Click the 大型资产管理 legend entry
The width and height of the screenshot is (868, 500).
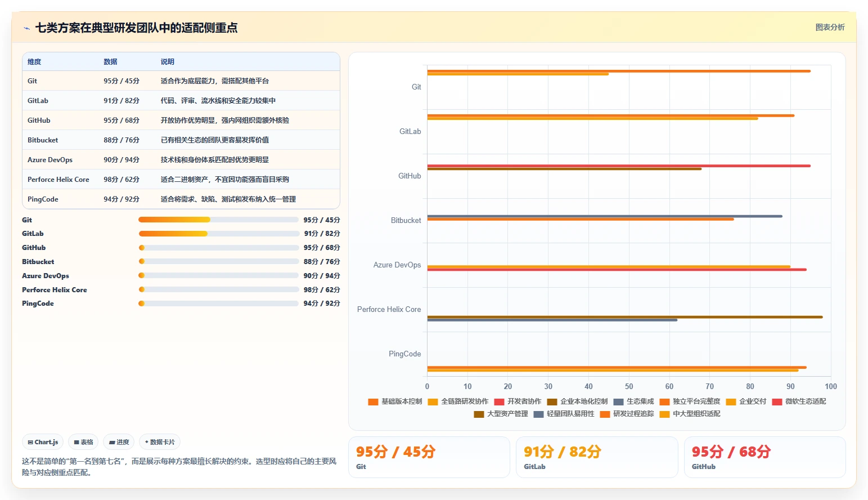[501, 414]
